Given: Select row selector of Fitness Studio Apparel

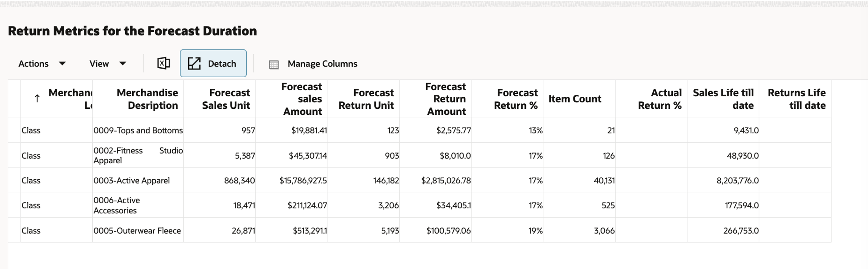Looking at the screenshot, I should coord(14,155).
